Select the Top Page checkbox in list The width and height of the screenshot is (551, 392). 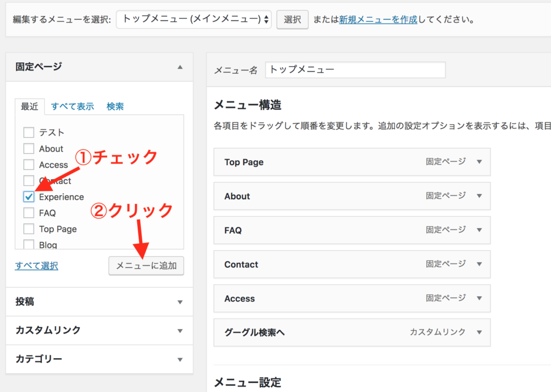click(29, 229)
